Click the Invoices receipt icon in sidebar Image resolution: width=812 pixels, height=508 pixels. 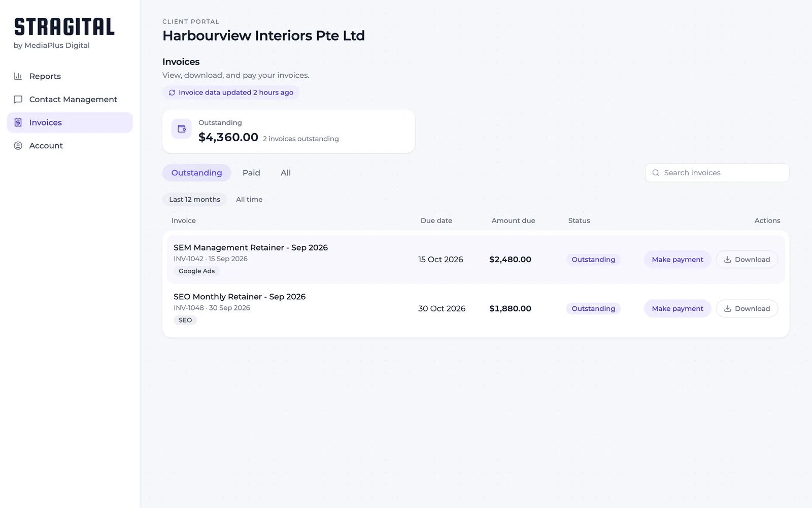(18, 122)
